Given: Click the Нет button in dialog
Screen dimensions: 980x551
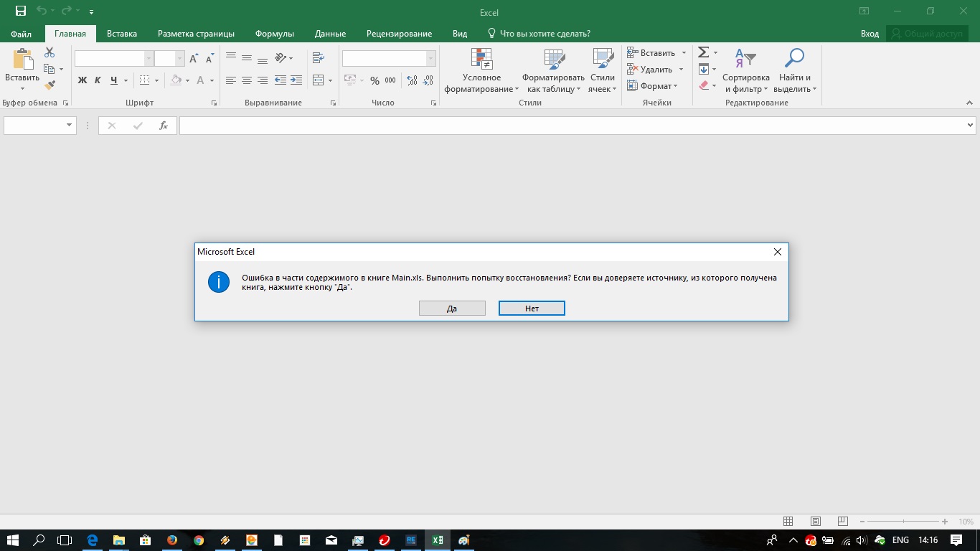Looking at the screenshot, I should click(x=532, y=309).
